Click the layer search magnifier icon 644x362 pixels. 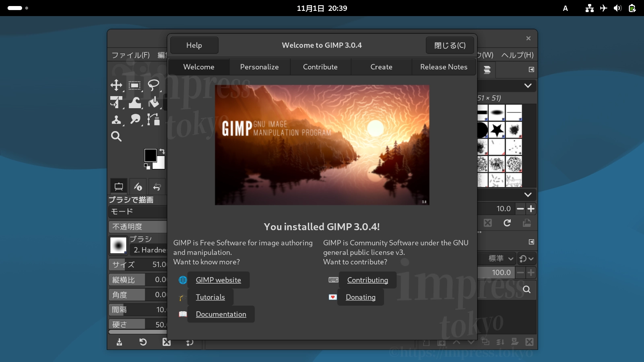526,290
